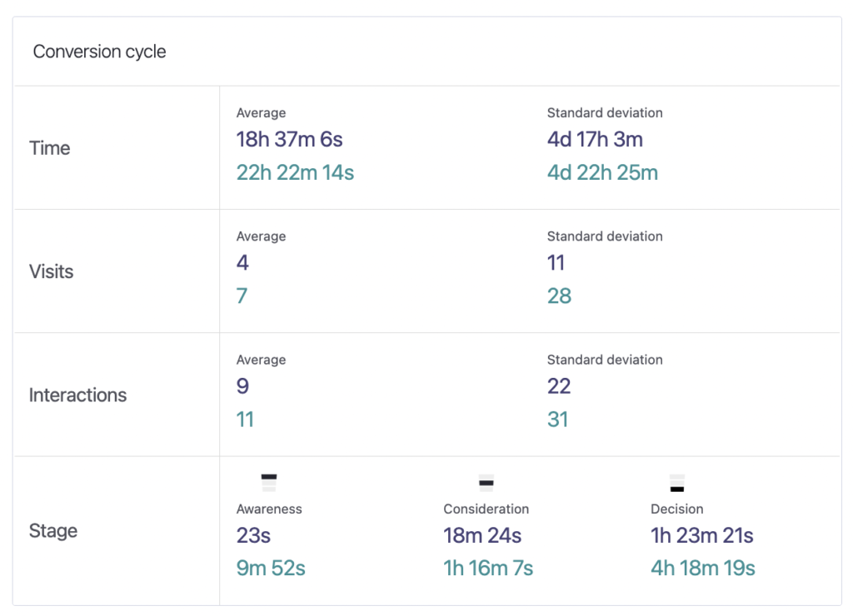Click the Visits average value 4

[x=242, y=263]
